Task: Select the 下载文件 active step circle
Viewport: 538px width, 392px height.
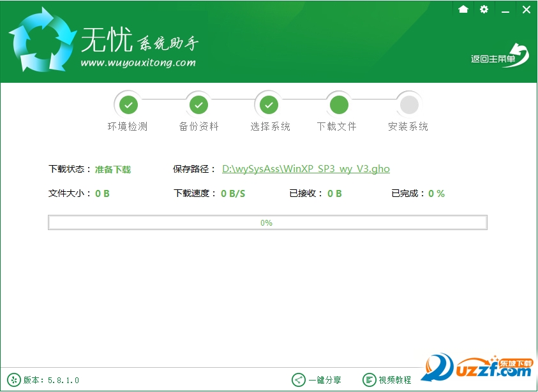Action: tap(339, 105)
